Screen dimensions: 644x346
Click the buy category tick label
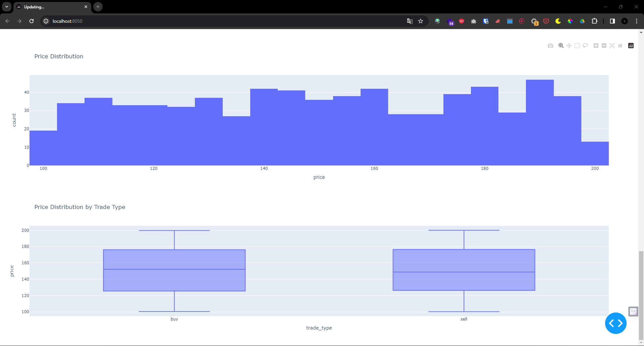pos(174,319)
